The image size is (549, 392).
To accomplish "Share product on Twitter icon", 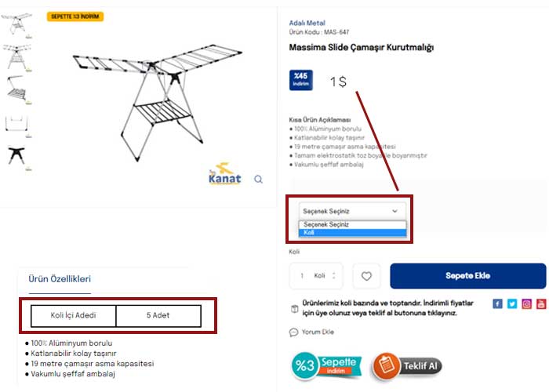I will click(512, 304).
